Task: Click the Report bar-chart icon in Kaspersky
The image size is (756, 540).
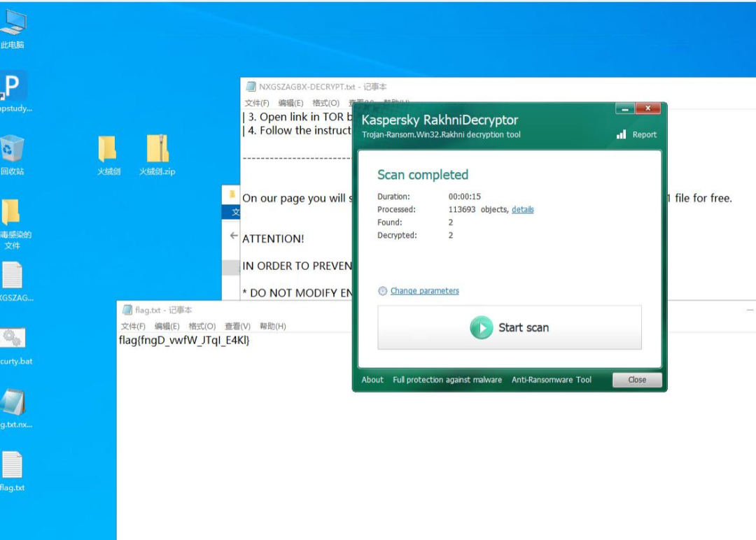Action: (x=622, y=134)
